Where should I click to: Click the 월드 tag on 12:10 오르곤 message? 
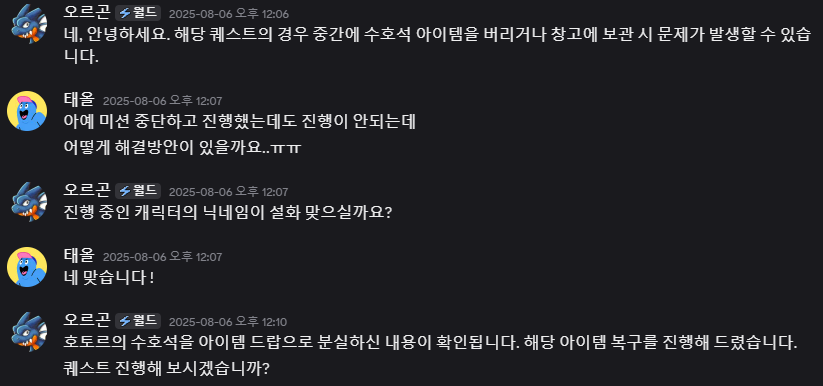(x=138, y=320)
